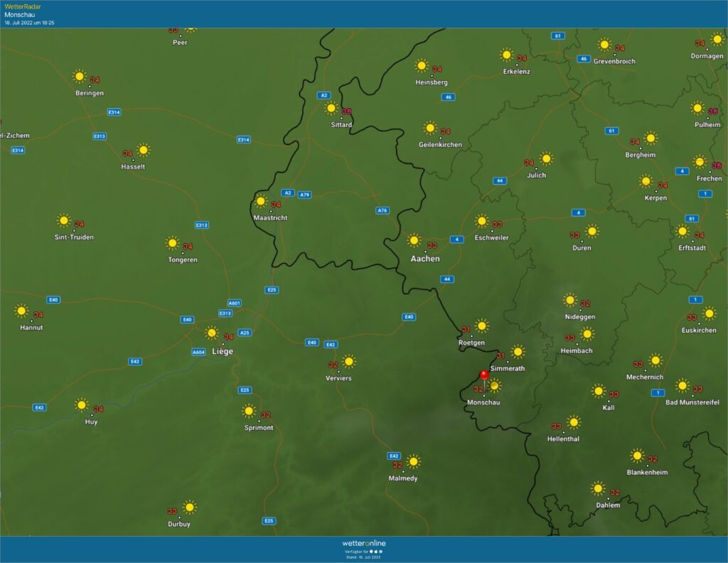Select the A76 road shield
This screenshot has width=728, height=563.
coord(382,210)
